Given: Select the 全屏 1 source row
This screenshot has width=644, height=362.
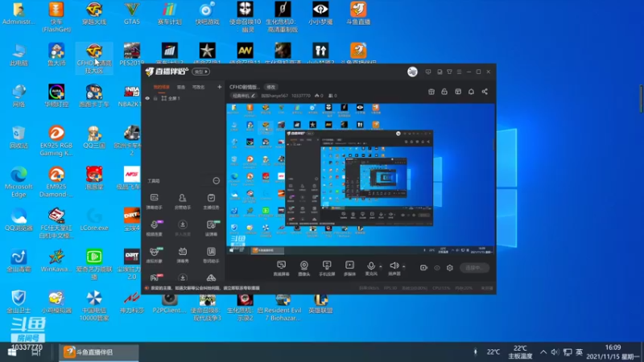Looking at the screenshot, I should click(x=184, y=98).
